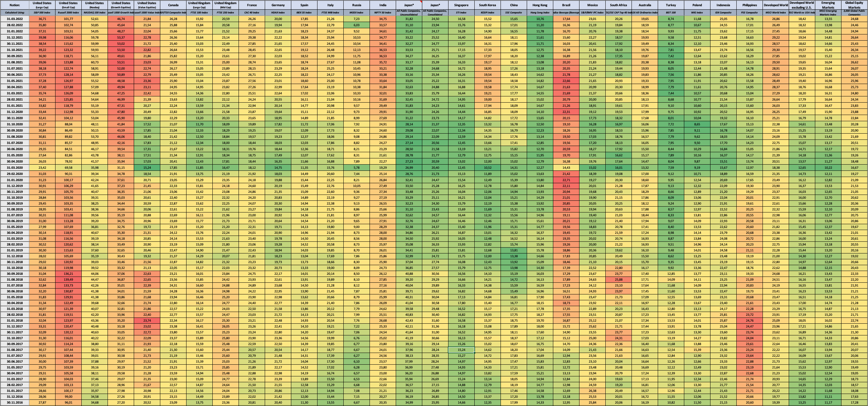Click the Turkey 'BIST 100' subheader cell

click(670, 12)
